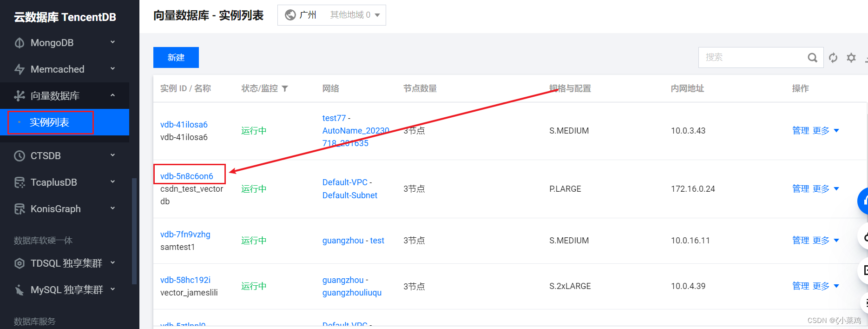The width and height of the screenshot is (868, 329).
Task: Open the 其他地域 region dropdown
Action: point(355,15)
